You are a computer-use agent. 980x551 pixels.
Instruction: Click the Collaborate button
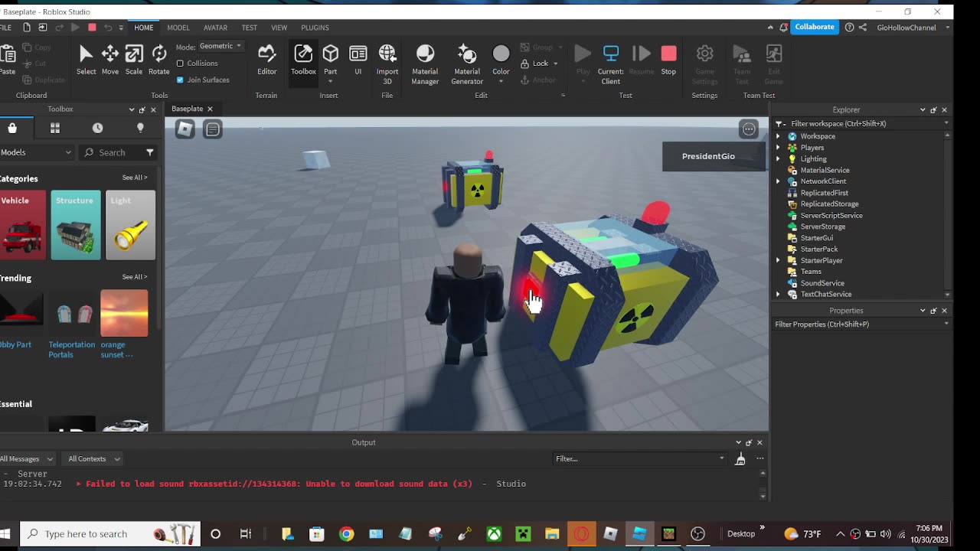coord(815,27)
